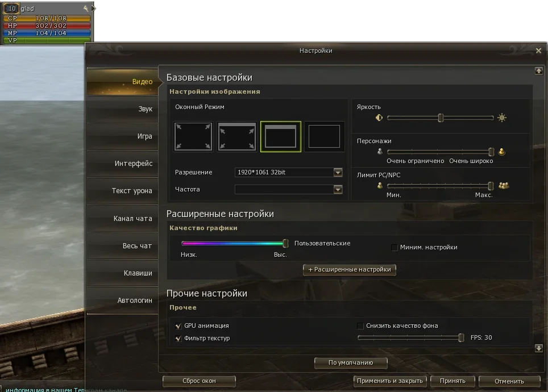Click the Персонажи slider handle
The width and height of the screenshot is (548, 392).
(491, 152)
